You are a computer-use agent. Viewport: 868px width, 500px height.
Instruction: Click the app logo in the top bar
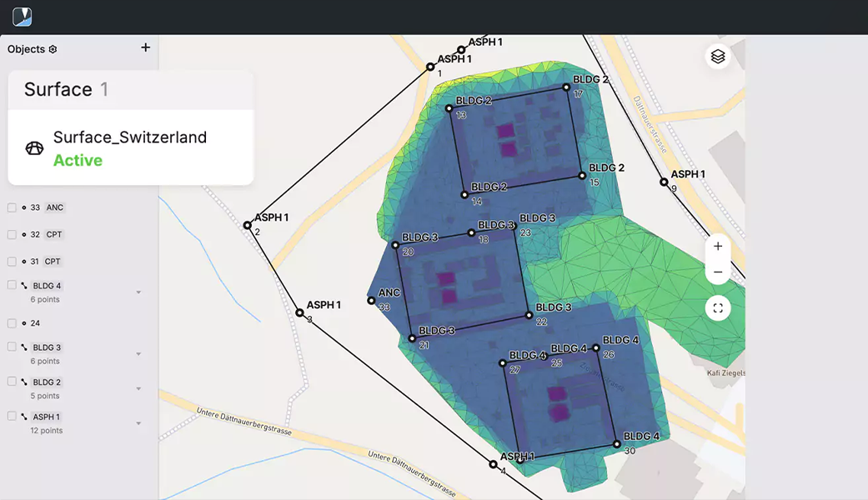click(x=22, y=17)
